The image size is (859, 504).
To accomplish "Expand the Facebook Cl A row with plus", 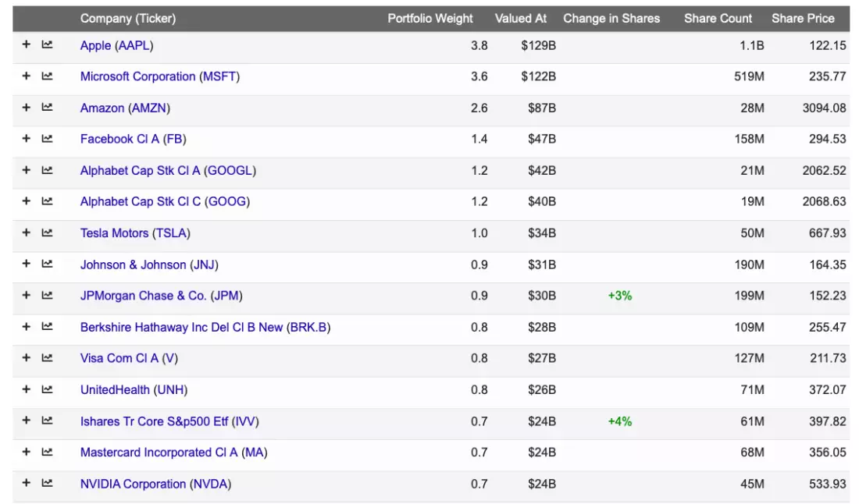I will 26,138.
